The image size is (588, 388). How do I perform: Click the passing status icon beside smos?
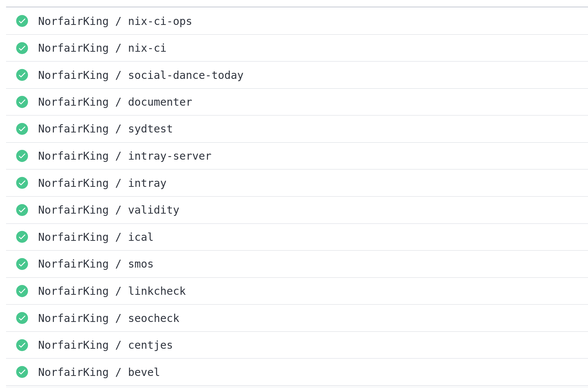[x=22, y=264]
